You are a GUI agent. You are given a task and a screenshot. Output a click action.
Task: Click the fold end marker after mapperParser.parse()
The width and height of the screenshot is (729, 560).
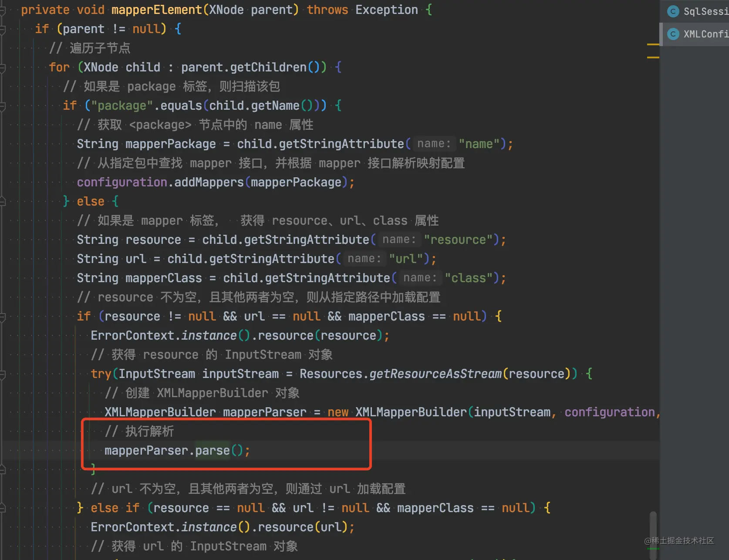[2, 469]
